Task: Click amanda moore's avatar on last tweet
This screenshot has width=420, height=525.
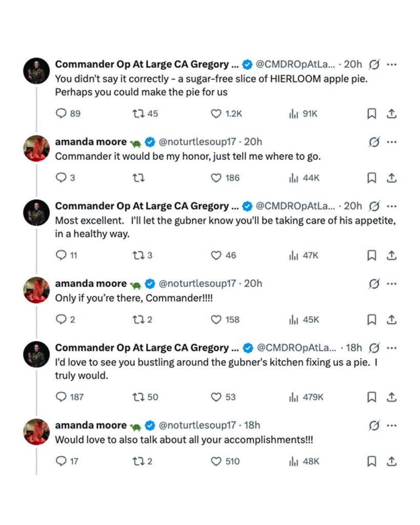Action: pyautogui.click(x=36, y=432)
